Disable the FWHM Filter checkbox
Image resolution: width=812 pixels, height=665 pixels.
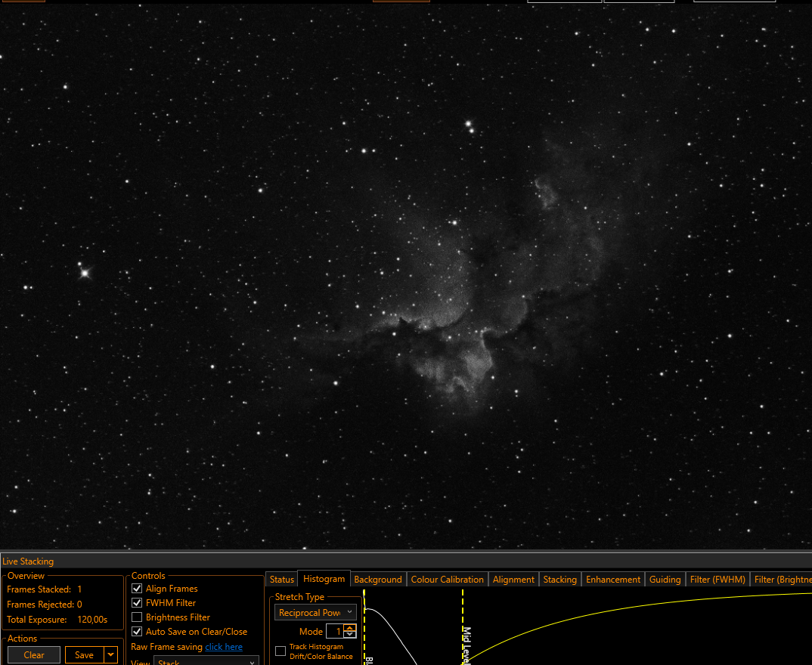tap(137, 603)
